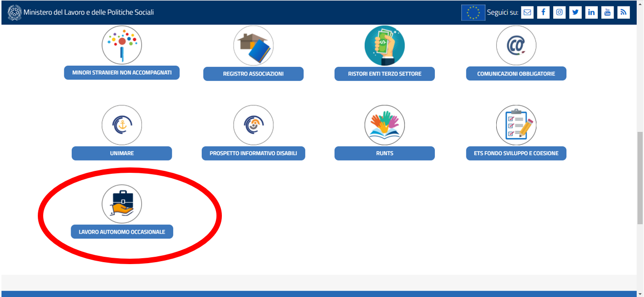Click the email envelope icon in header
Viewport: 644px width, 297px height.
[x=527, y=12]
